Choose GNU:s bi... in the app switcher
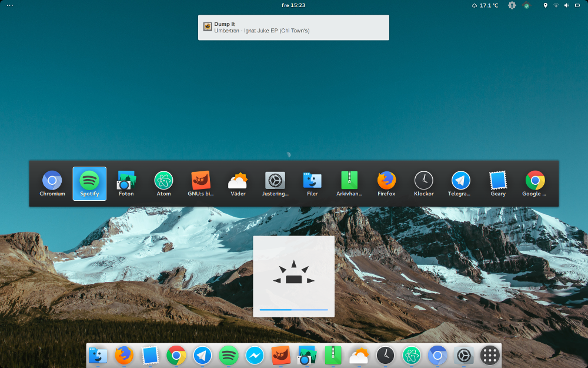588x368 pixels. pos(201,184)
